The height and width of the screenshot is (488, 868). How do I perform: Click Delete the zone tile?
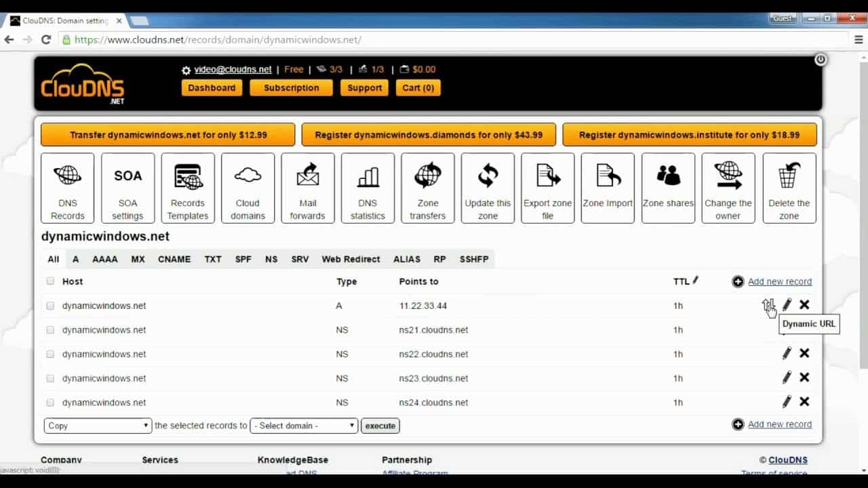point(789,188)
